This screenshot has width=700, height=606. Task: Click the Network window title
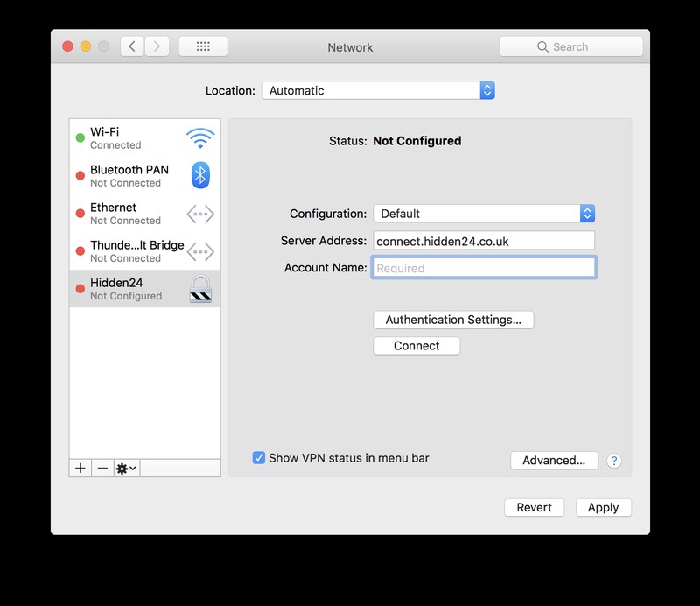(x=350, y=47)
